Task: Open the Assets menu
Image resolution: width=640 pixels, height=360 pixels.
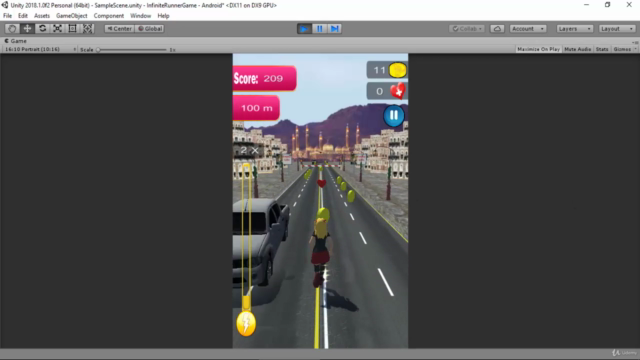Action: [42, 16]
